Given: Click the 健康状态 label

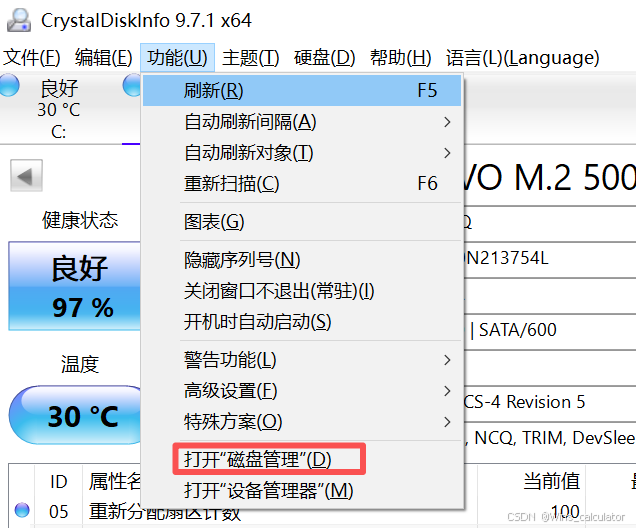Looking at the screenshot, I should (80, 220).
